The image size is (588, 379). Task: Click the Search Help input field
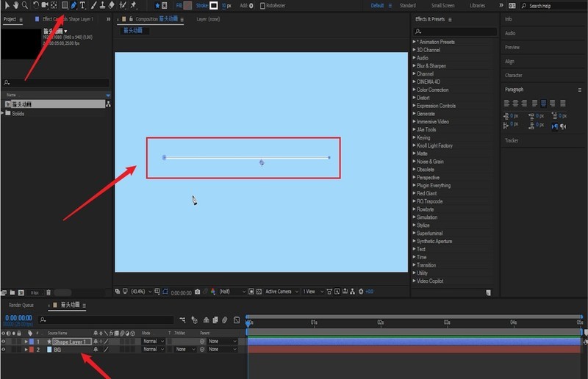pyautogui.click(x=548, y=6)
